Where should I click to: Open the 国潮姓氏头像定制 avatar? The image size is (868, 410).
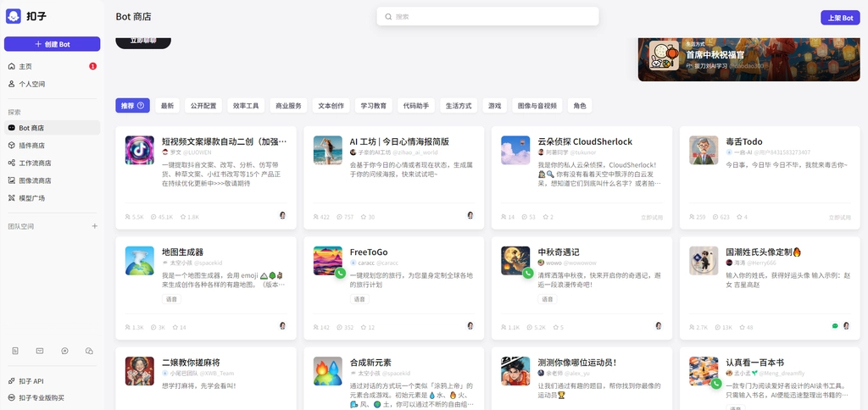pos(704,261)
